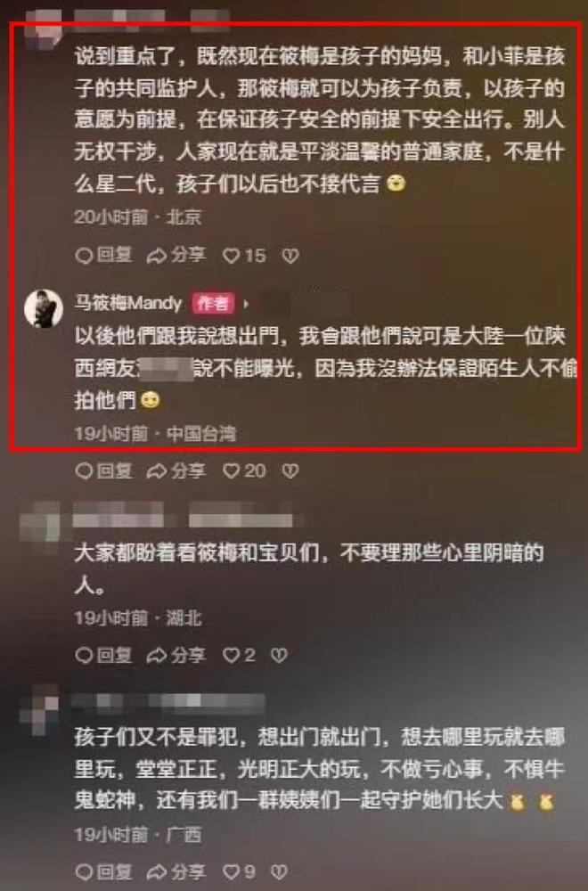Image resolution: width=588 pixels, height=891 pixels.
Task: Share the Beijing user's comment
Action: pos(176,256)
